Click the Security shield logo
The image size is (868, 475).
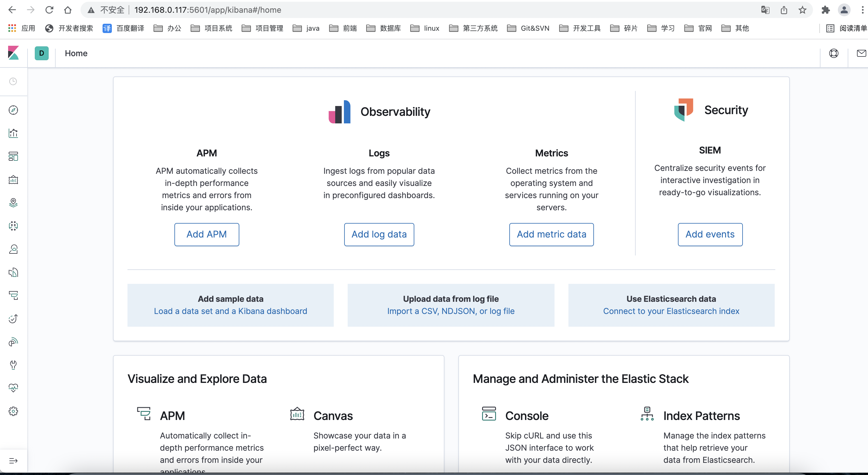pyautogui.click(x=683, y=110)
